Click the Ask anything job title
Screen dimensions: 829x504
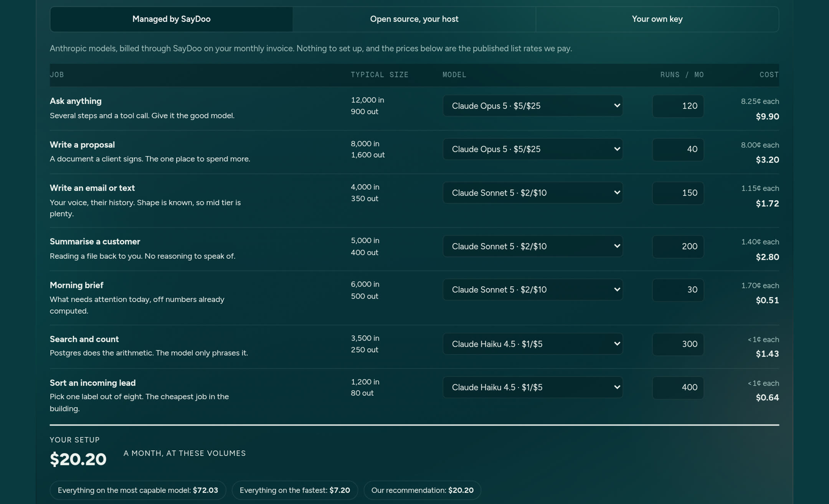click(x=76, y=101)
